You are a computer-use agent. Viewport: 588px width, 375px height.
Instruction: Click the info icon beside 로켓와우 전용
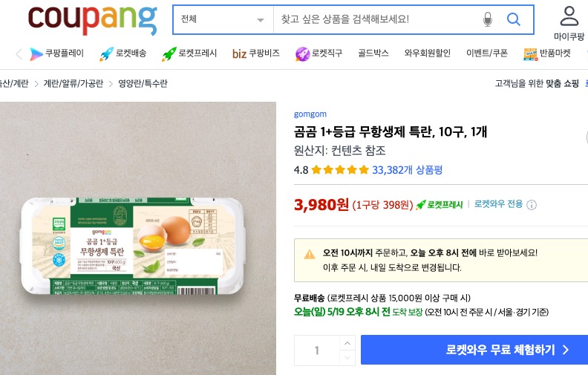point(532,205)
